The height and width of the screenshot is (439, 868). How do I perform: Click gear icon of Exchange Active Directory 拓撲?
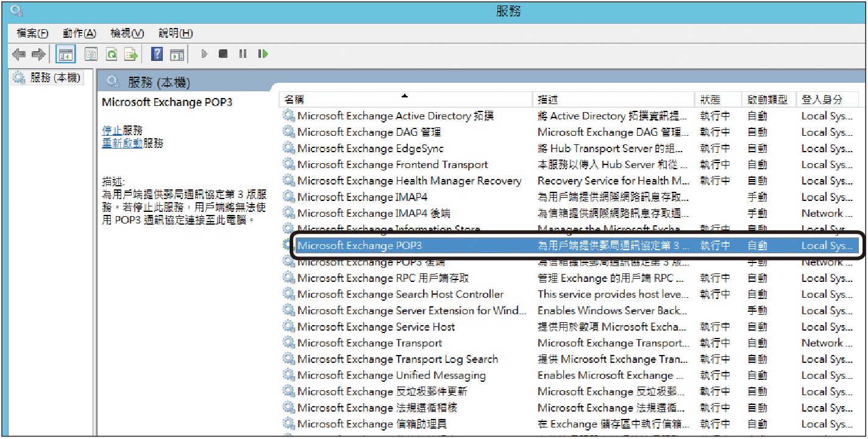pos(288,116)
